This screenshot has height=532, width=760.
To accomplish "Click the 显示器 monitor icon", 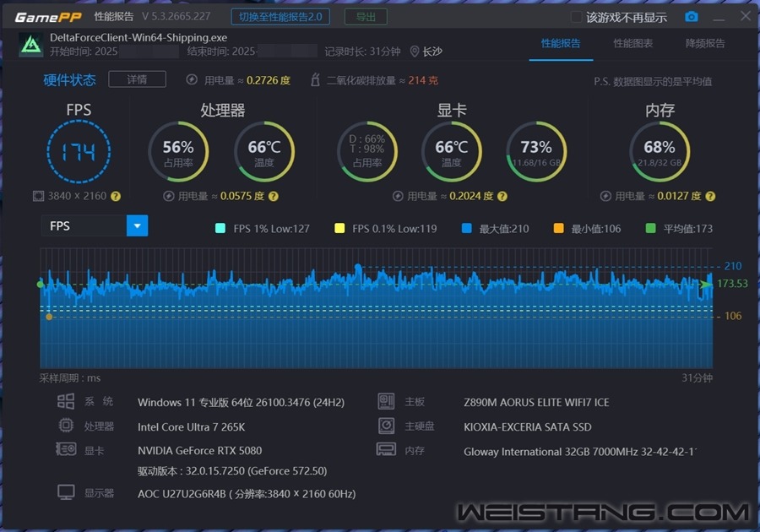I will [66, 492].
